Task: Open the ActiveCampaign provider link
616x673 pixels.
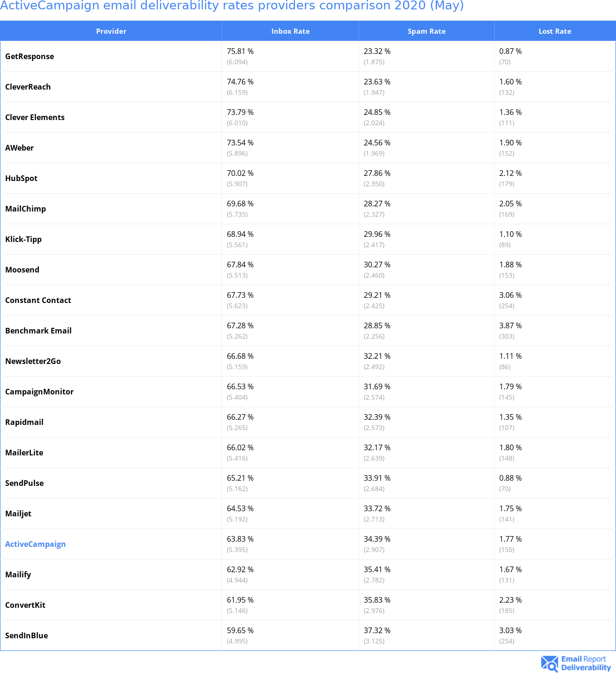Action: pos(35,544)
